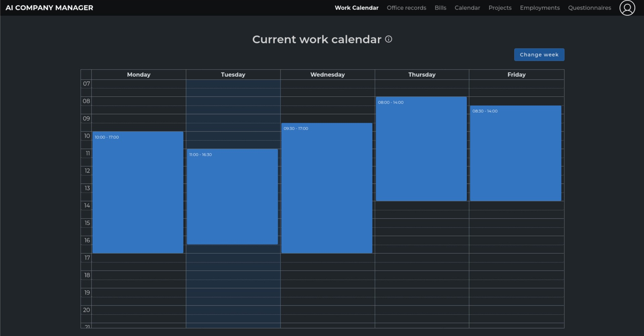This screenshot has width=644, height=336.
Task: Click the info icon beside calendar title
Action: (388, 39)
